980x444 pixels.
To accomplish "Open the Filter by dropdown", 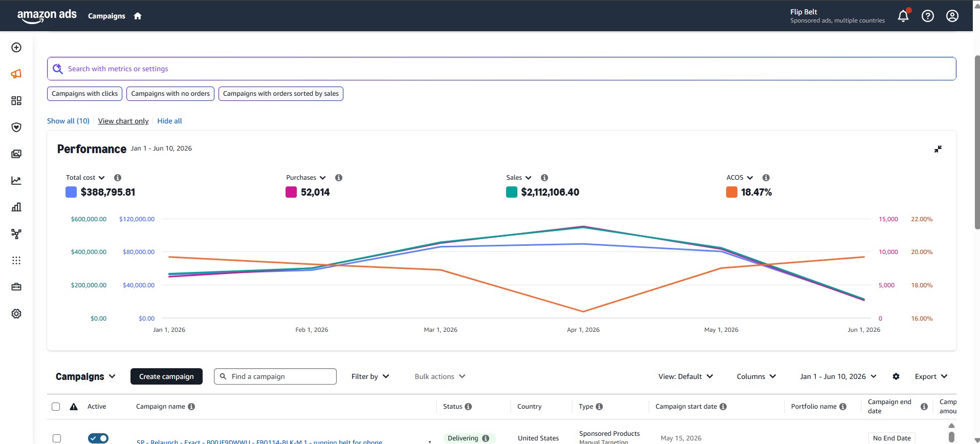I will [370, 376].
